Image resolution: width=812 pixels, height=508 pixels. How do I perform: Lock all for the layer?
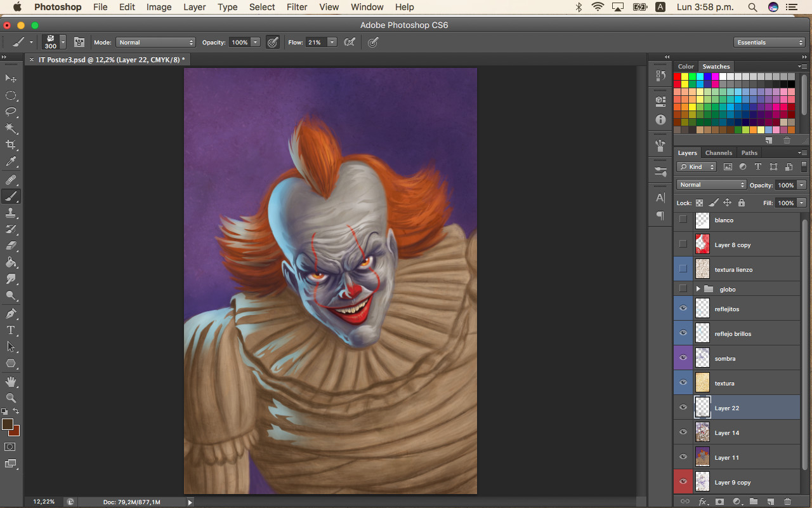pyautogui.click(x=741, y=203)
